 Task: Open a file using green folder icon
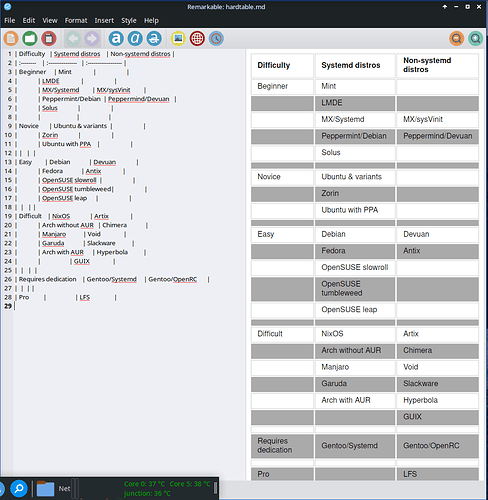click(x=30, y=39)
